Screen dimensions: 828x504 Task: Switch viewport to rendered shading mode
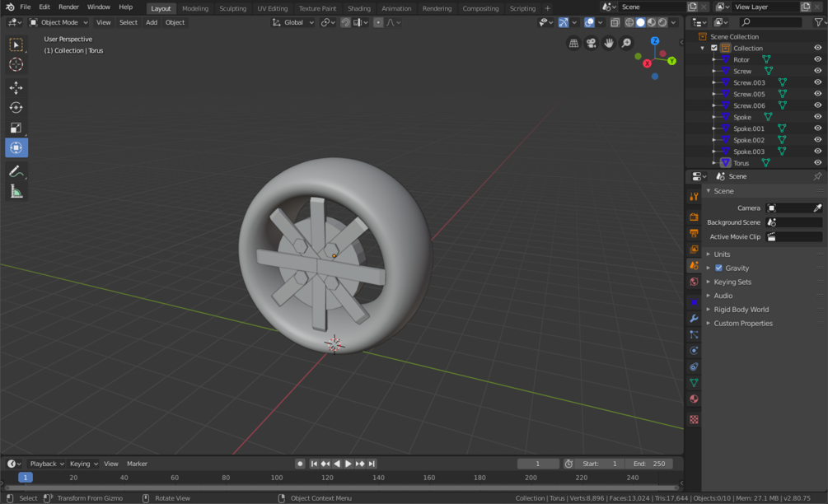point(664,22)
